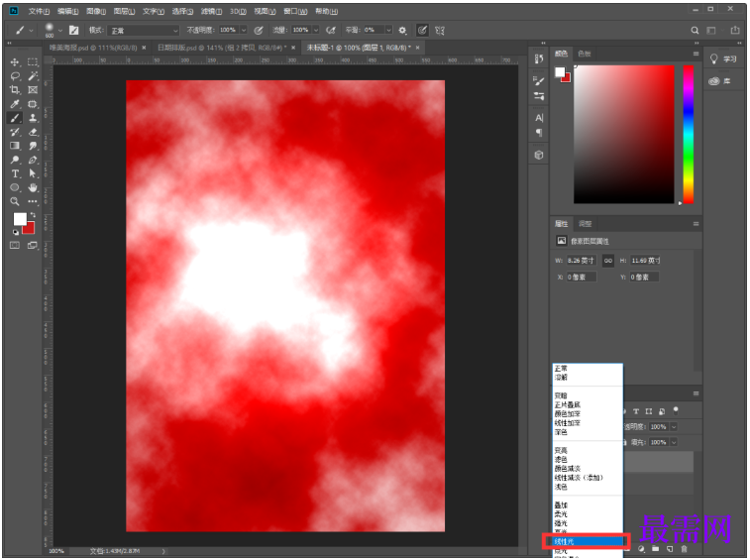The height and width of the screenshot is (560, 750).
Task: Select the Magic Wand tool
Action: [33, 76]
